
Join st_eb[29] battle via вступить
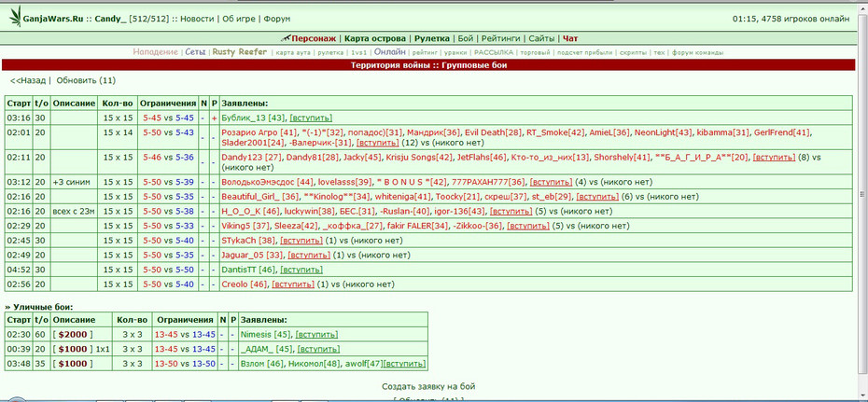597,196
